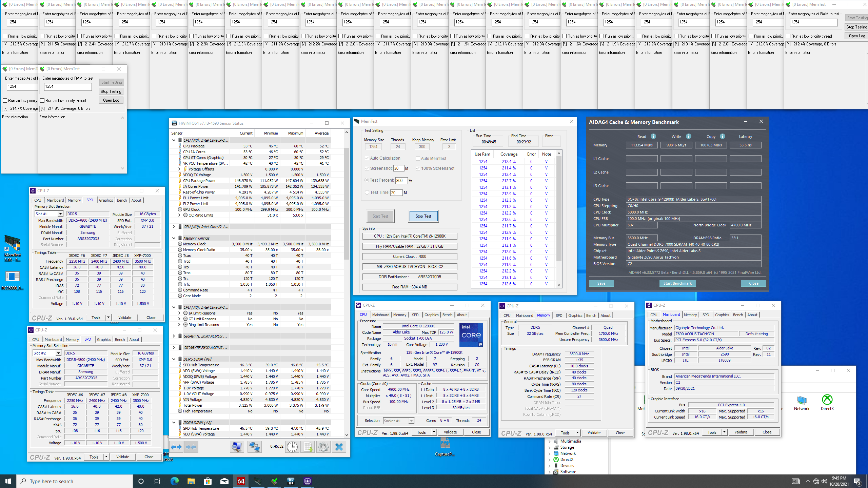The image size is (868, 488).
Task: Open Graphics tab in Mainboard CPU-Z
Action: tap(722, 315)
